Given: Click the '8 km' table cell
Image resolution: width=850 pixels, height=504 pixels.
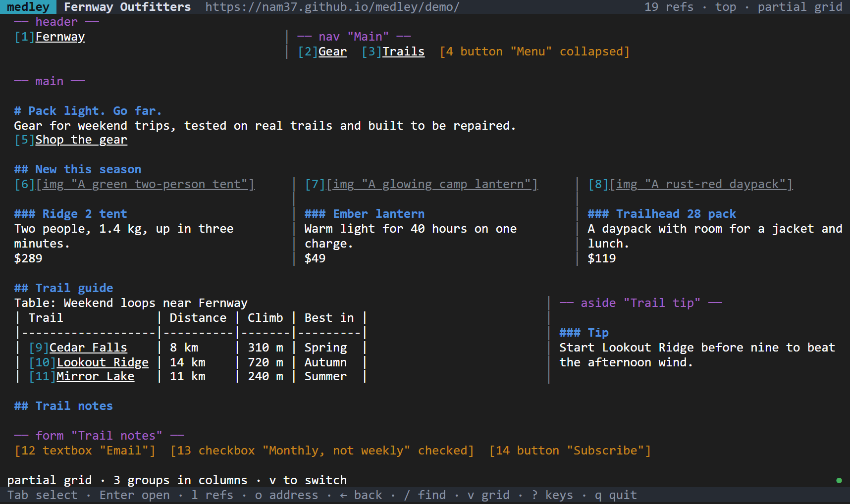Looking at the screenshot, I should tap(184, 348).
